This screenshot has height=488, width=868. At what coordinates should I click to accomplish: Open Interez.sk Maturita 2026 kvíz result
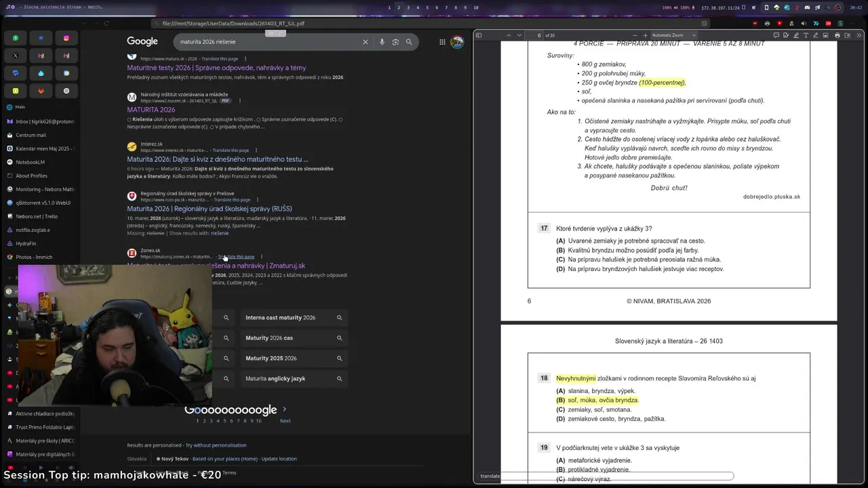(218, 159)
